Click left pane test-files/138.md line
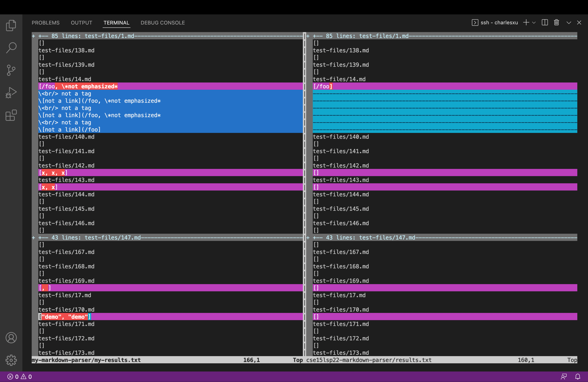Screen dimensions: 588x382 (66, 50)
